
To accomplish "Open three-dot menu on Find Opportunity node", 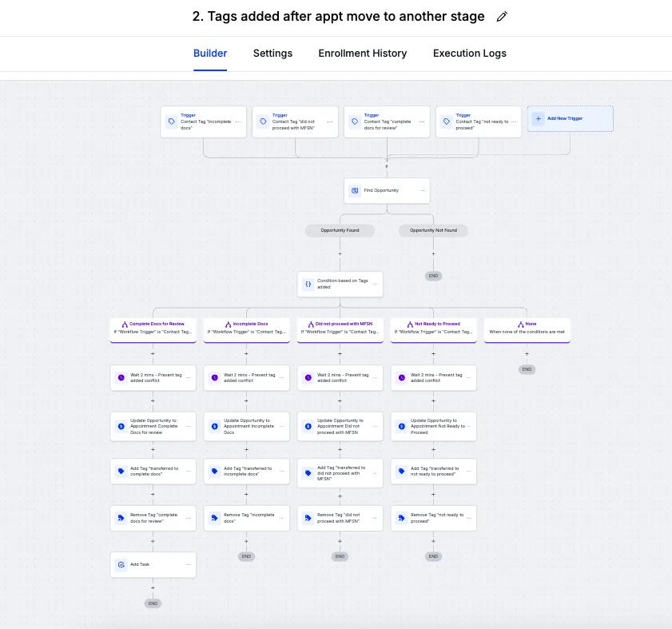I will 422,190.
